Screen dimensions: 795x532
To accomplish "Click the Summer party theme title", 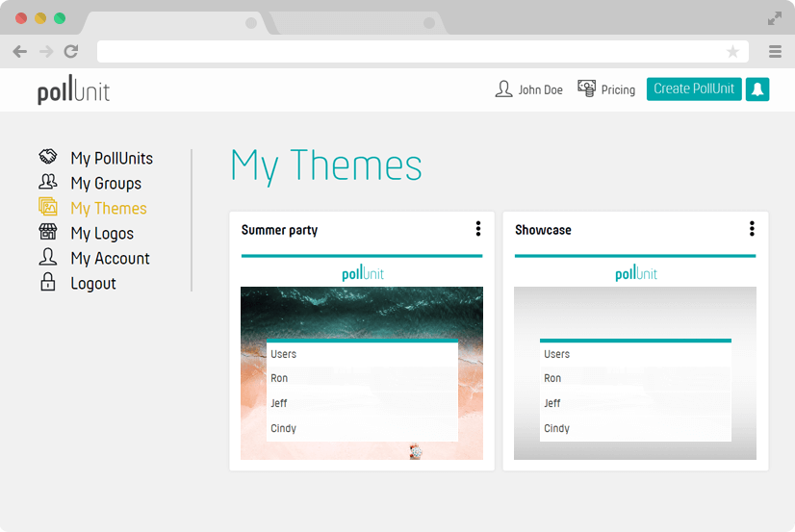I will (x=279, y=231).
